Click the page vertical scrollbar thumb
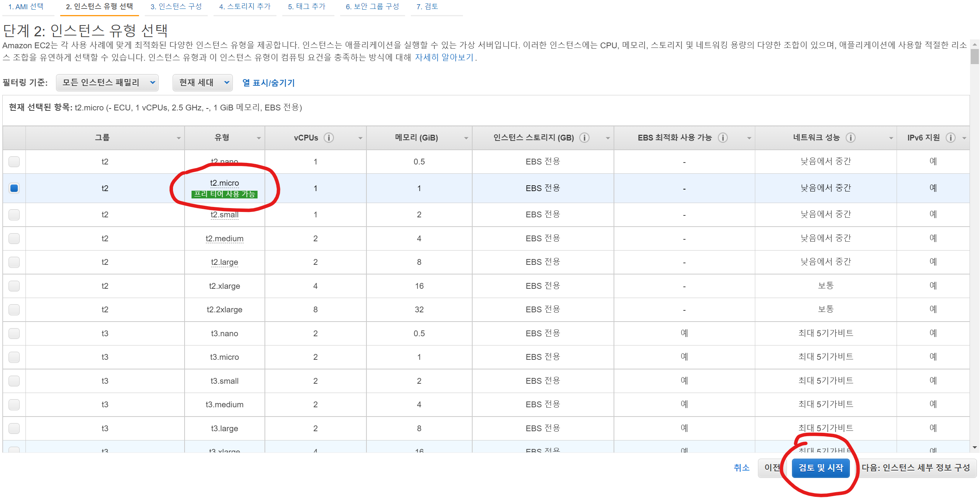980x498 pixels. [x=975, y=57]
